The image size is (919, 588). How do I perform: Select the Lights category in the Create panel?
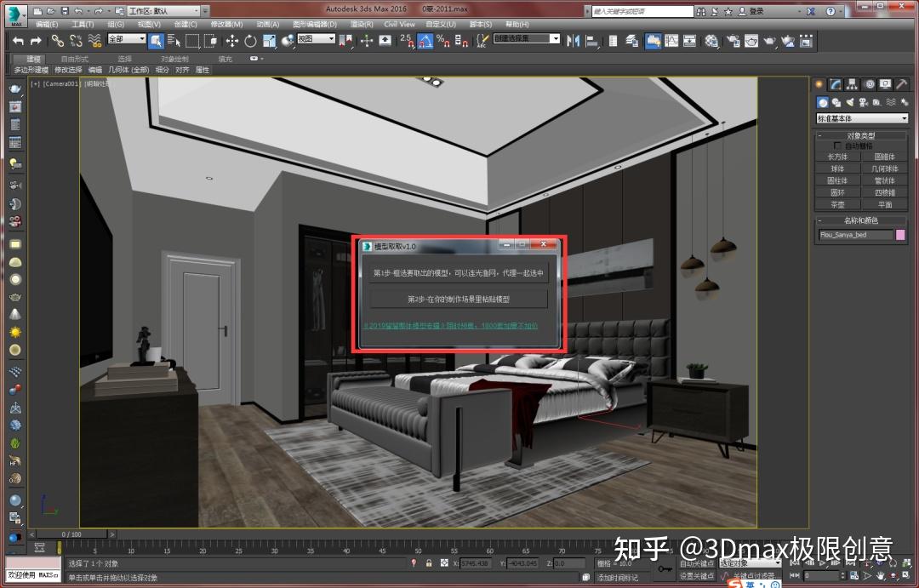[850, 102]
